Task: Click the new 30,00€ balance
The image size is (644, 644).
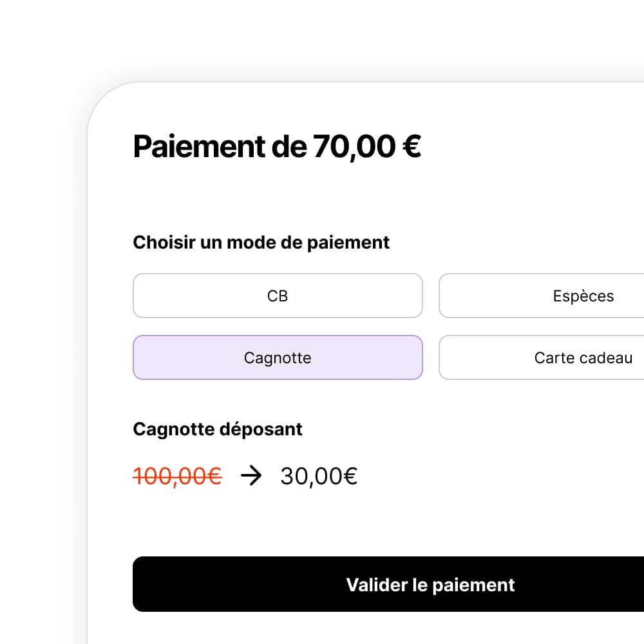Action: (x=317, y=476)
